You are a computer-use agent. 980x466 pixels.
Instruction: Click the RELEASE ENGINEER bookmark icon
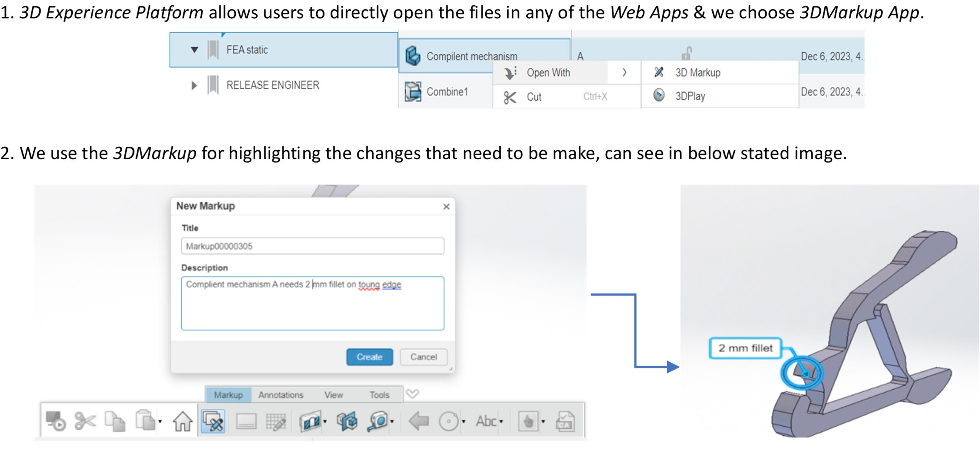point(213,85)
